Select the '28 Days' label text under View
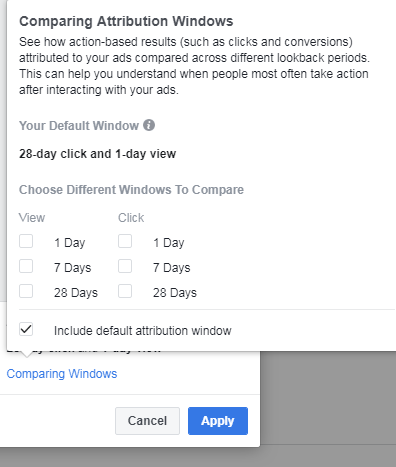Viewport: 396px width, 467px height. 76,293
